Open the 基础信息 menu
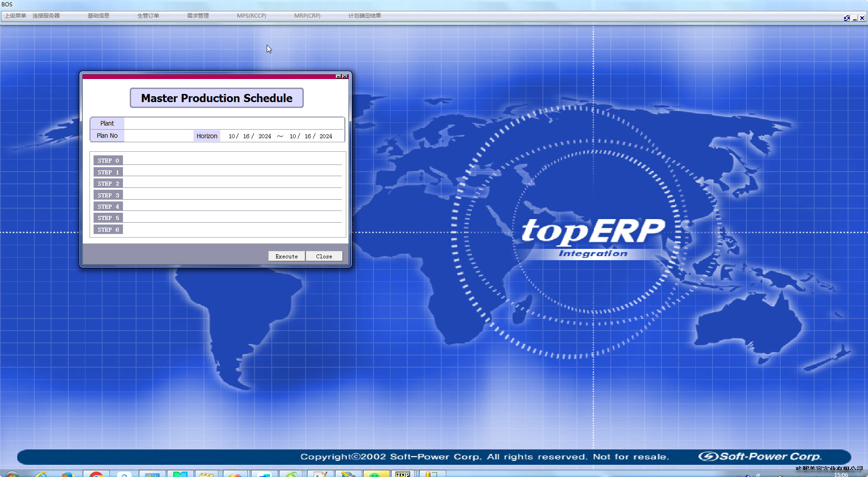This screenshot has width=868, height=477. point(98,16)
